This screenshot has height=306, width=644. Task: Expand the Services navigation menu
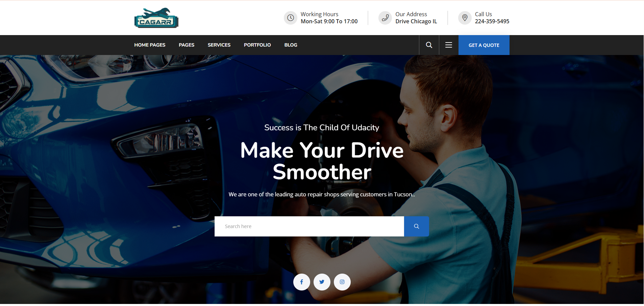coord(219,45)
